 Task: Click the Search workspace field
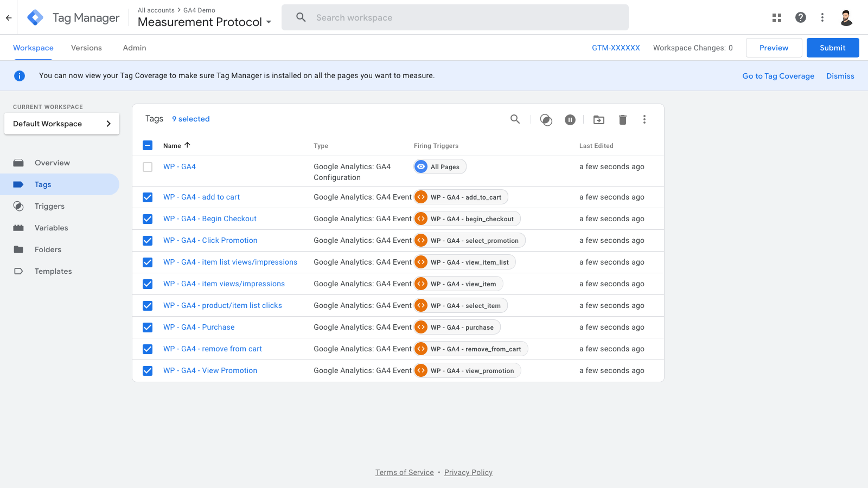coord(455,17)
